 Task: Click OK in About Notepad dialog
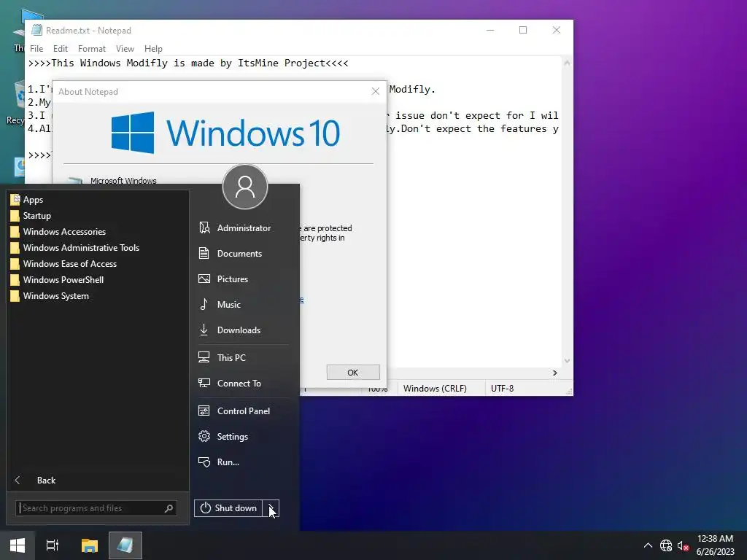coord(353,373)
